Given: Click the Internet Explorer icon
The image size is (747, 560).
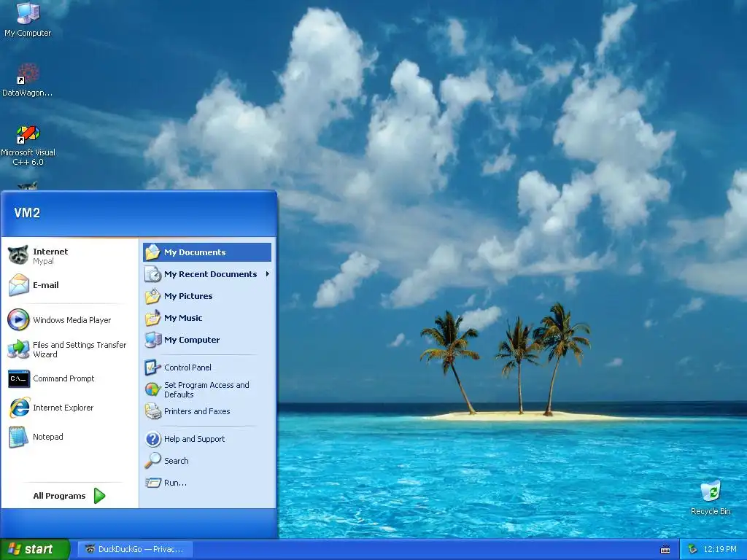Looking at the screenshot, I should coord(18,408).
